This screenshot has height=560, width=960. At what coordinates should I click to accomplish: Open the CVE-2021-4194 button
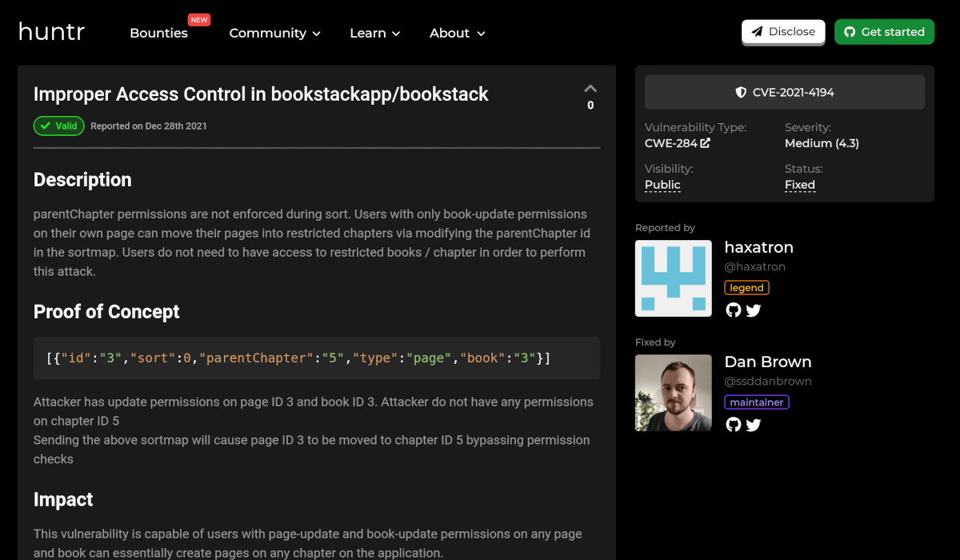pyautogui.click(x=785, y=93)
